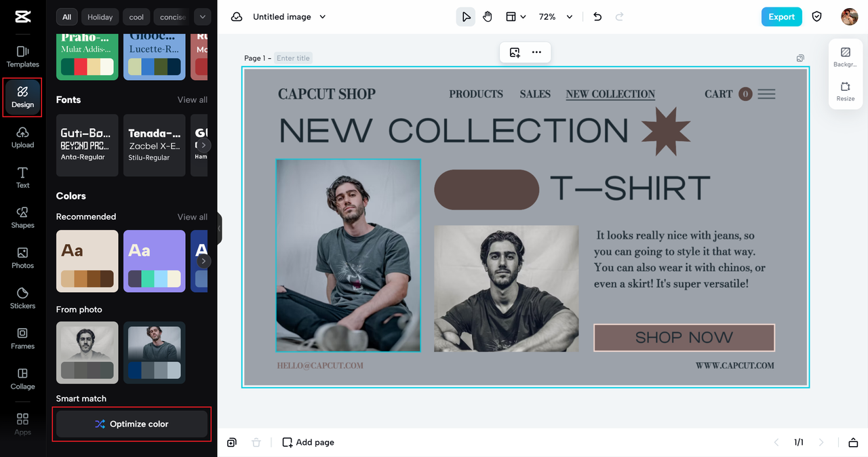Select the brown star shape on canvas
The image size is (868, 457).
(x=666, y=132)
